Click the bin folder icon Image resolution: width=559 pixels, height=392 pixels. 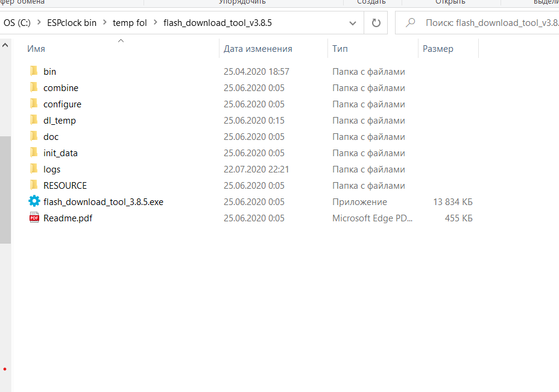tap(34, 71)
